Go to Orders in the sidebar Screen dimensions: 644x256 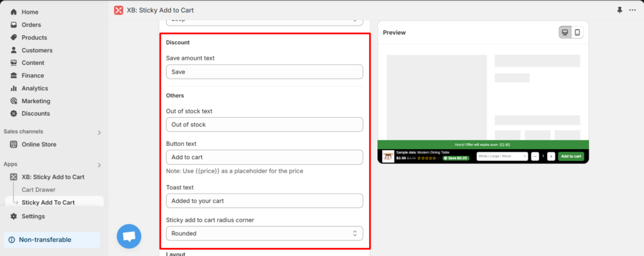click(31, 25)
